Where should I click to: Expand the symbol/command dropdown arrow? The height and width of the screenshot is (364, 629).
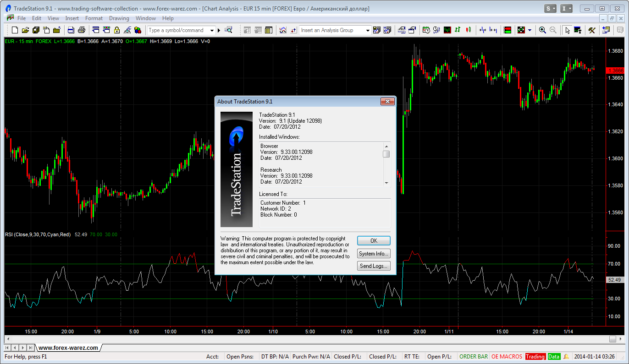pos(212,30)
